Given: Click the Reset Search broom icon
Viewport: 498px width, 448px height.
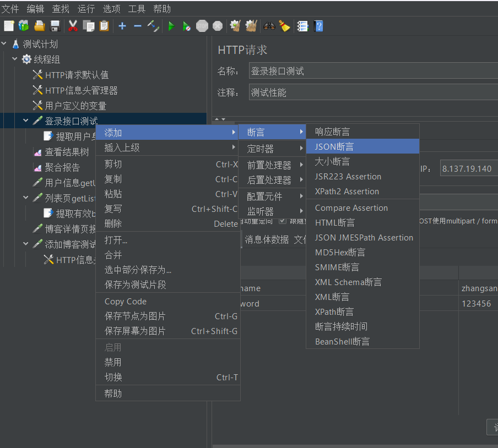Looking at the screenshot, I should tap(285, 26).
